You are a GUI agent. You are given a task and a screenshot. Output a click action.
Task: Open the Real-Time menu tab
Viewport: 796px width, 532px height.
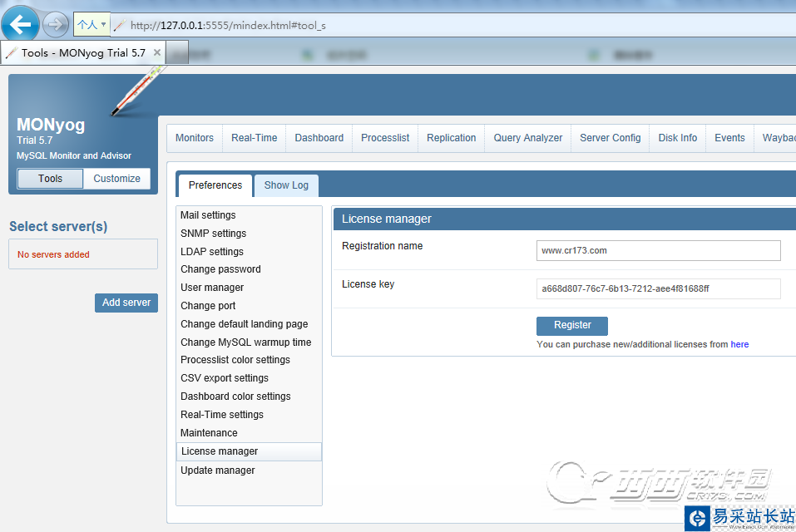255,138
